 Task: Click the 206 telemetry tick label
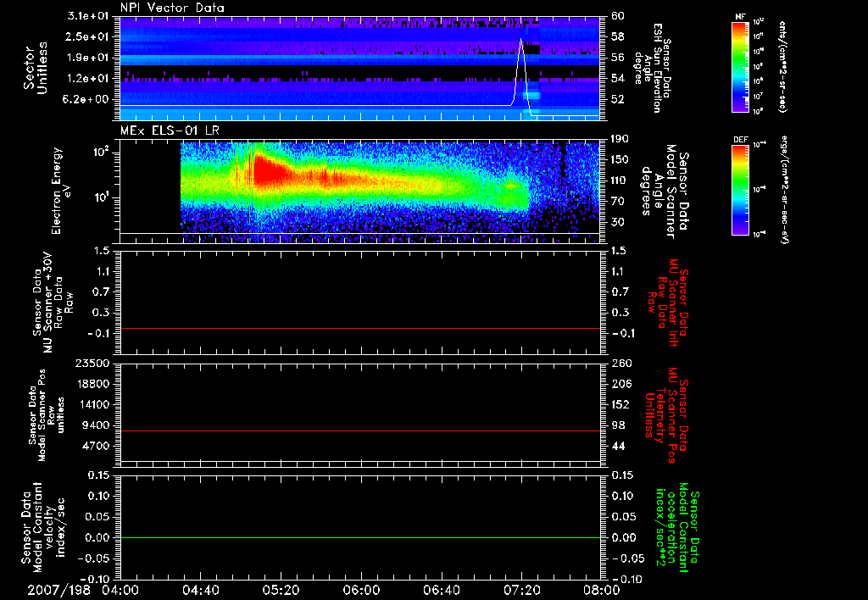click(620, 384)
